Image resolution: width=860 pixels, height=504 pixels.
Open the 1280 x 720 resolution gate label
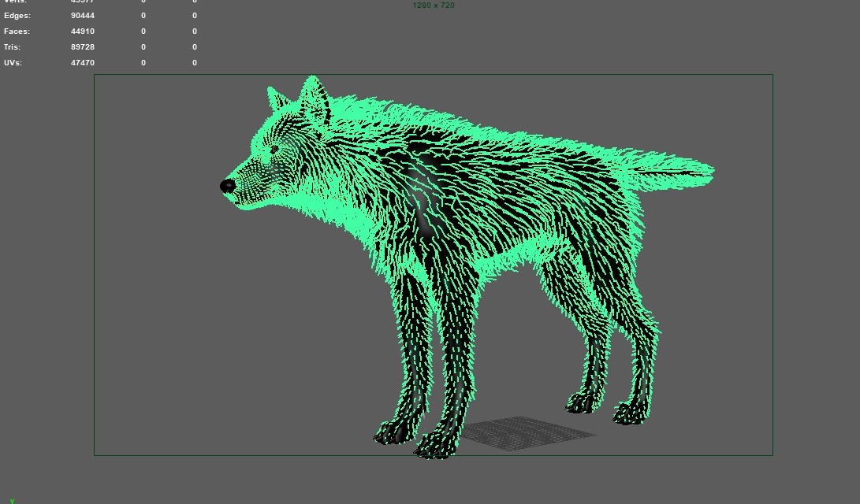click(x=433, y=6)
